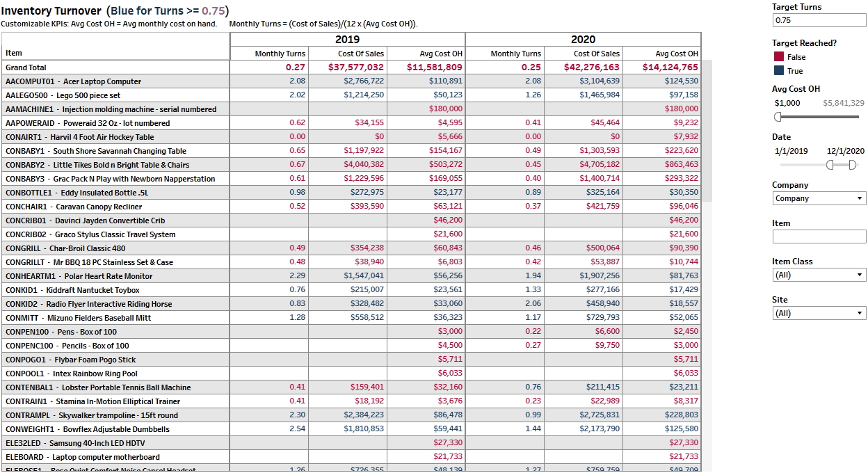This screenshot has height=473, width=868.
Task: Click the 2020 Cost Of Sales header
Action: pyautogui.click(x=596, y=54)
